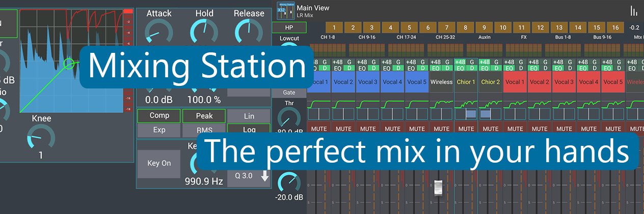Select Peak detection mode
644x214 pixels.
coord(204,116)
